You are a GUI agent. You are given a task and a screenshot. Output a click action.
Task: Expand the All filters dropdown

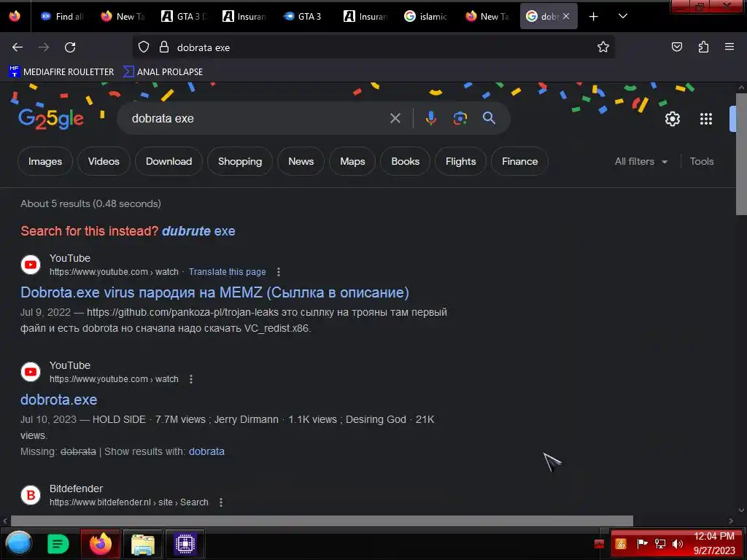click(640, 161)
